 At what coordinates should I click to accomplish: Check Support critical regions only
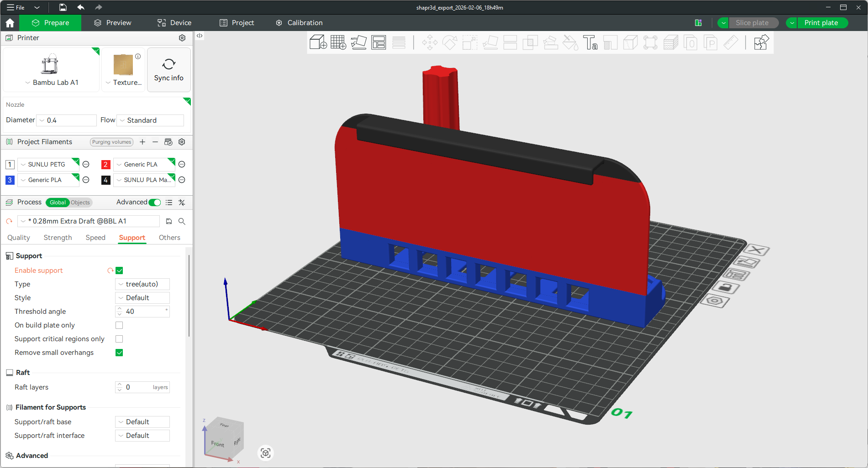point(119,339)
